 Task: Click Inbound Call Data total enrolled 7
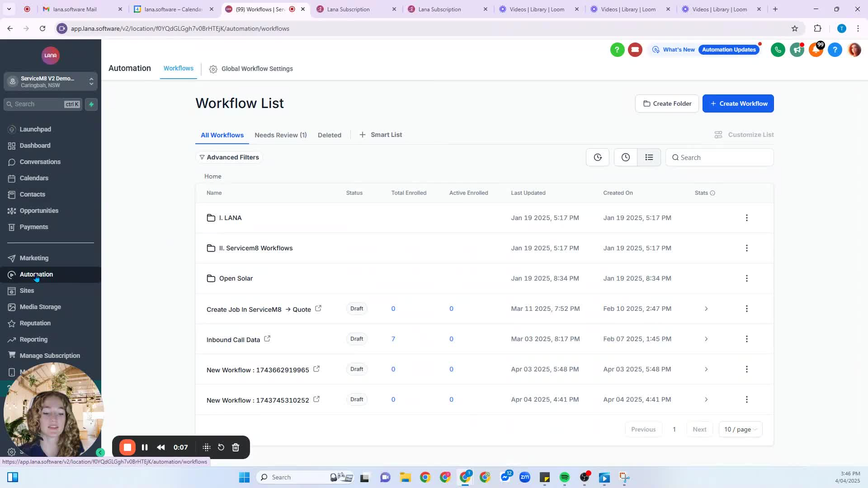[393, 339]
